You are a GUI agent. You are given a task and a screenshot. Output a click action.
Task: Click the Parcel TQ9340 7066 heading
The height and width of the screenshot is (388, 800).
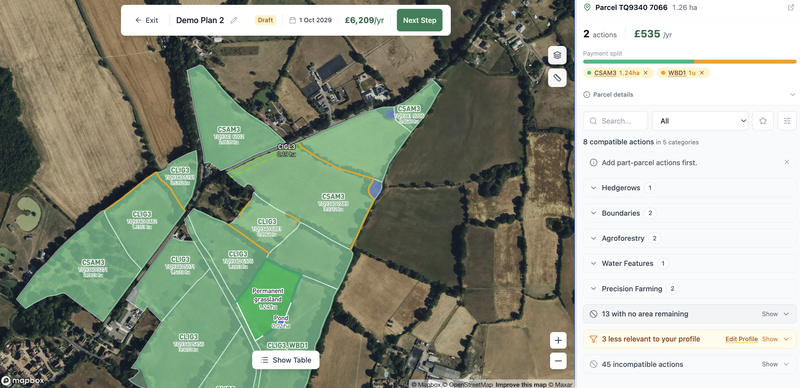tap(632, 8)
